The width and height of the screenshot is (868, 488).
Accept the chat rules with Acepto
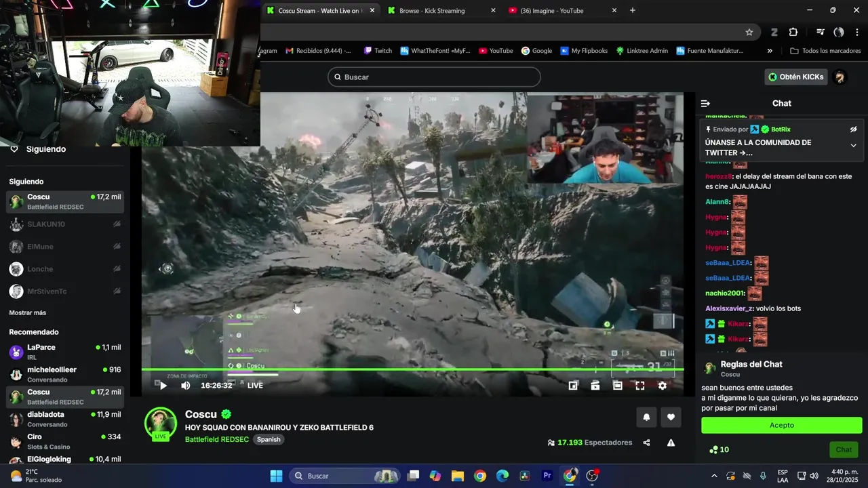(x=782, y=425)
